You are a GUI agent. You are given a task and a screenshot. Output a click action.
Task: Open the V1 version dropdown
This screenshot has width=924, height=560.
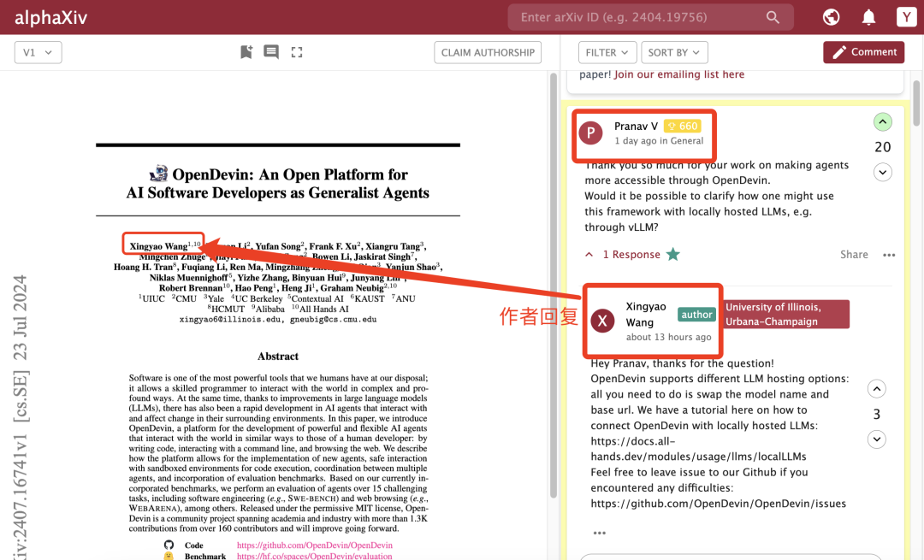(x=38, y=52)
